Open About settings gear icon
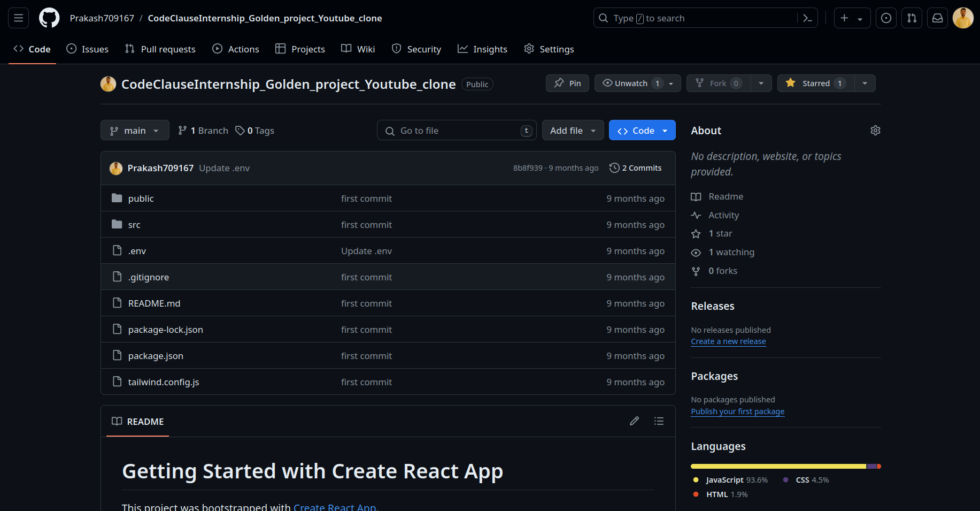The width and height of the screenshot is (980, 511). coord(875,131)
